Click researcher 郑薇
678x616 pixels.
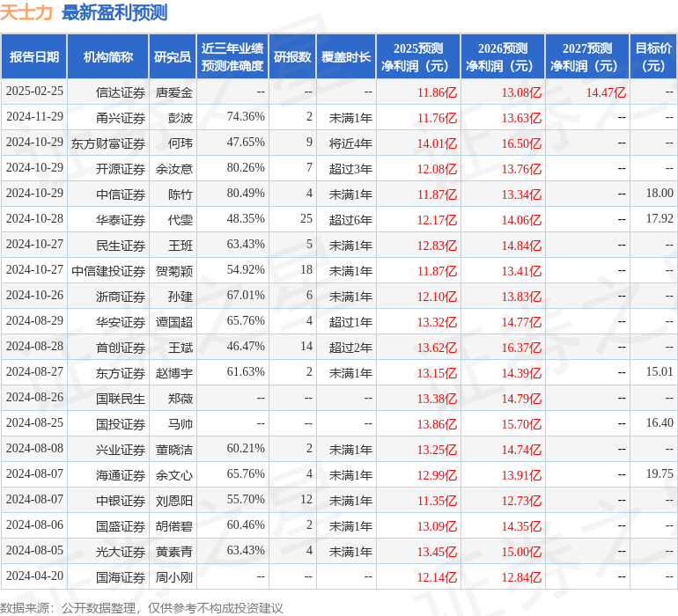pos(181,398)
